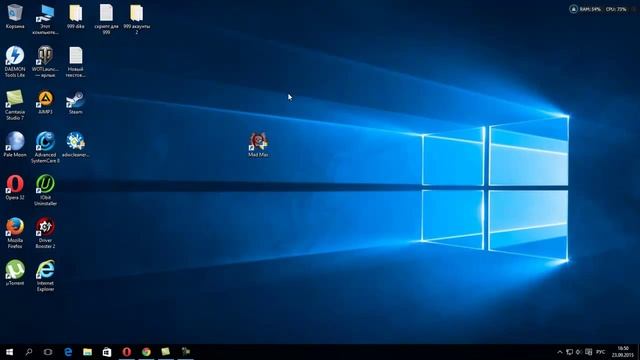Click the RAM/CPU monitor widget icon

click(x=573, y=9)
